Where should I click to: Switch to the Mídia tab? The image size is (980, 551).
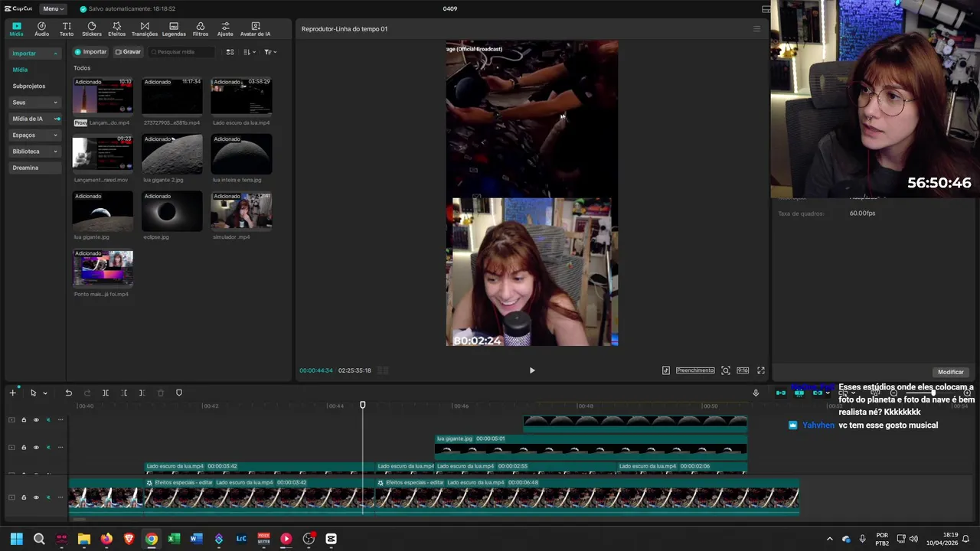[16, 29]
